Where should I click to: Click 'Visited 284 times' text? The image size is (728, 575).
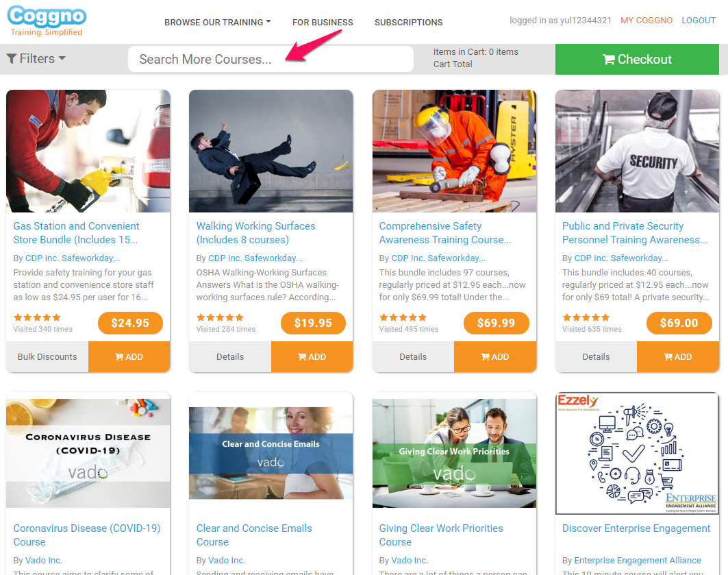click(225, 329)
